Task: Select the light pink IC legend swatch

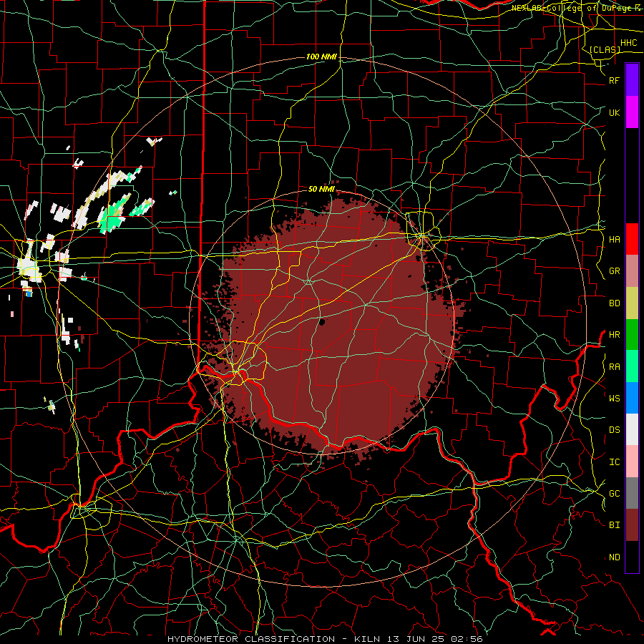Action: 632,462
